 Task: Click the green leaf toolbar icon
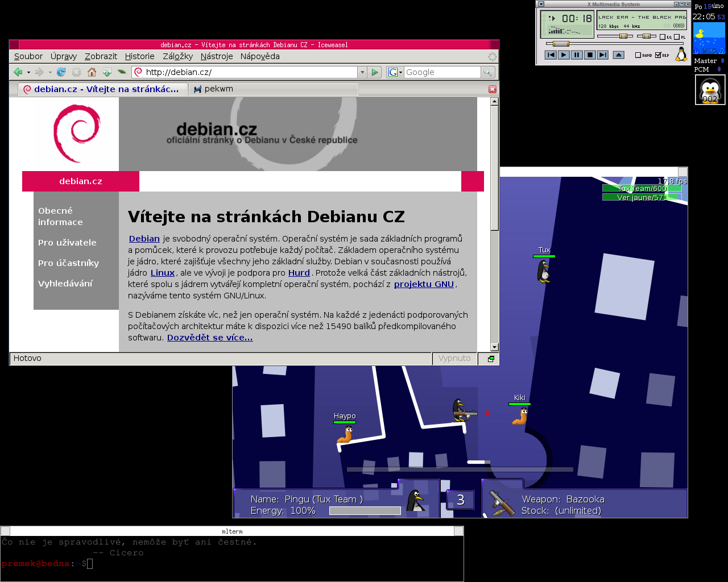122,72
